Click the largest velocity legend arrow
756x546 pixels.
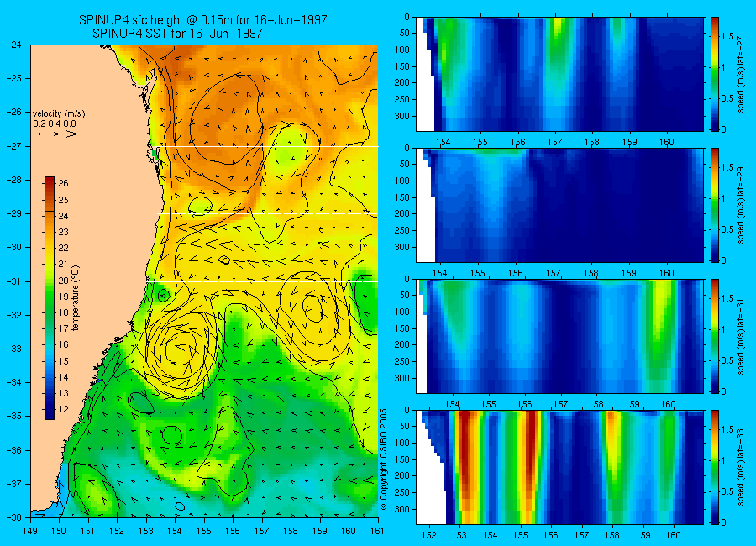tap(71, 134)
